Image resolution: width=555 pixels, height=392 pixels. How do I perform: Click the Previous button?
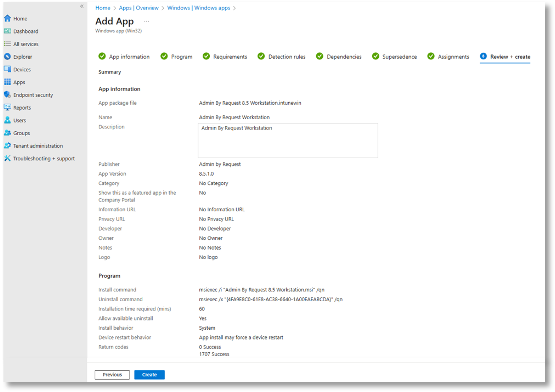click(x=112, y=375)
